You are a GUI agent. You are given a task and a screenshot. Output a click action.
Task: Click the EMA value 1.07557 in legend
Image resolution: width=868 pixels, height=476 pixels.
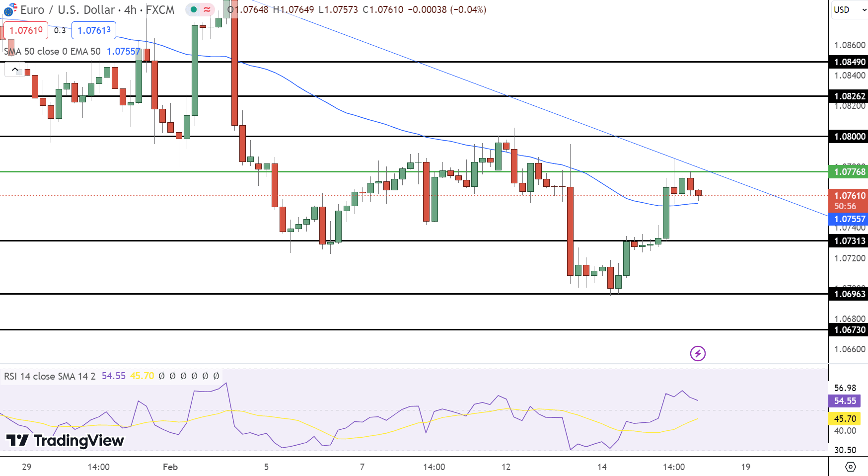[124, 51]
